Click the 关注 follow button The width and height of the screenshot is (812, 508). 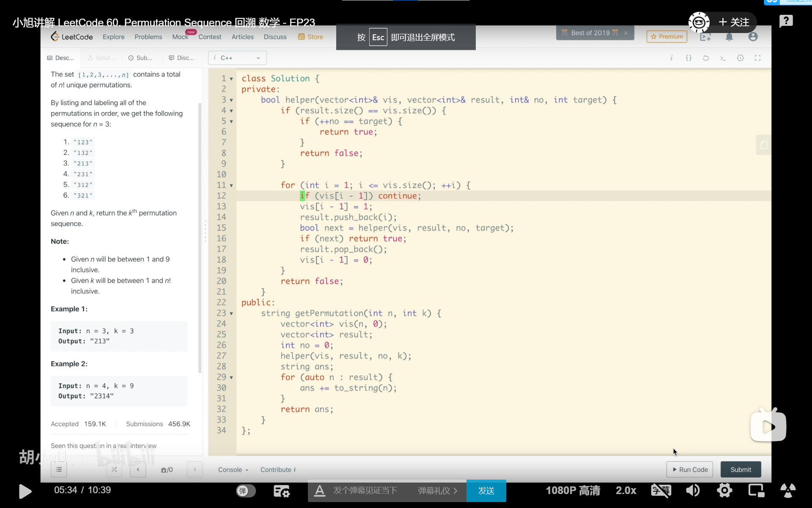[734, 22]
